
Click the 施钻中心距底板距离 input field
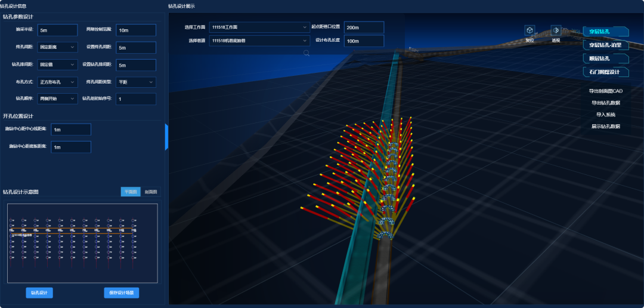(x=71, y=147)
